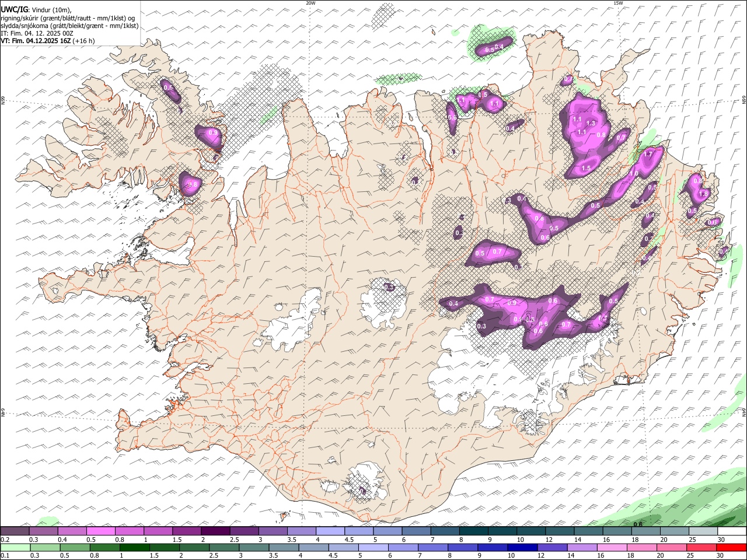747x560 pixels.
Task: Click the '20W' longitude label
Action: tap(310, 3)
